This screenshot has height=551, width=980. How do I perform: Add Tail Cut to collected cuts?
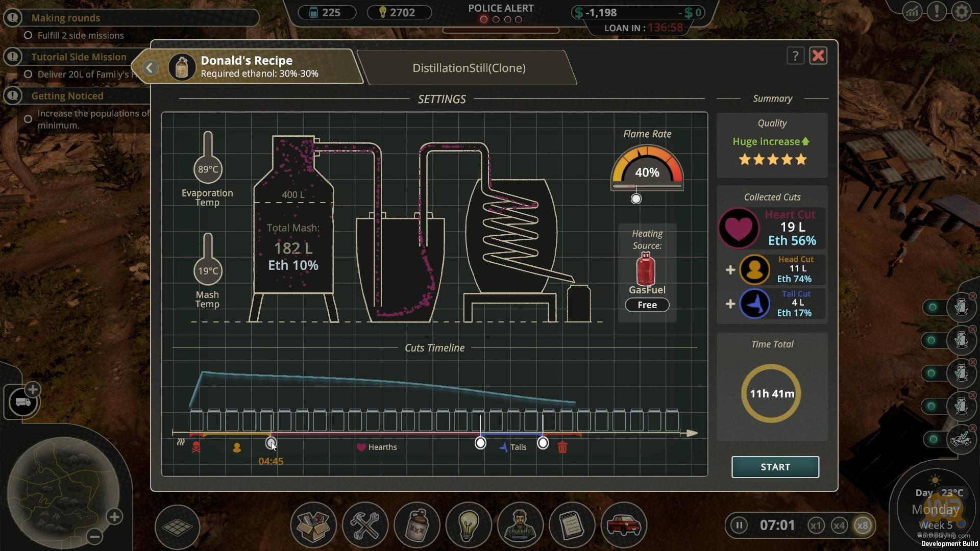click(x=730, y=304)
